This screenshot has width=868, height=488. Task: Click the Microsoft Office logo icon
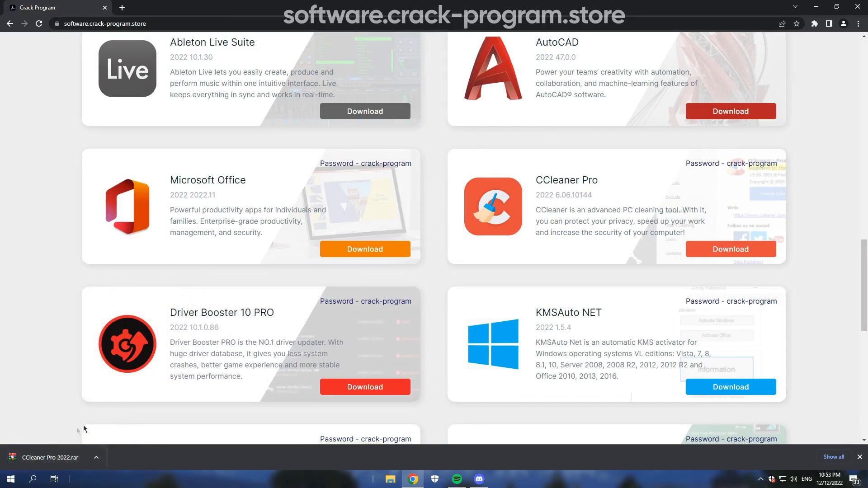(x=127, y=206)
